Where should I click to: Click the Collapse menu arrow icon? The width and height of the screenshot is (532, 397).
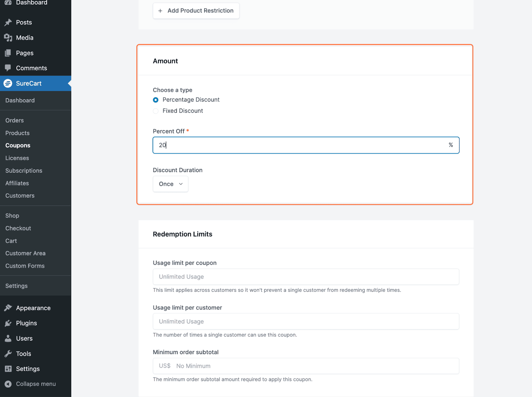(x=8, y=384)
